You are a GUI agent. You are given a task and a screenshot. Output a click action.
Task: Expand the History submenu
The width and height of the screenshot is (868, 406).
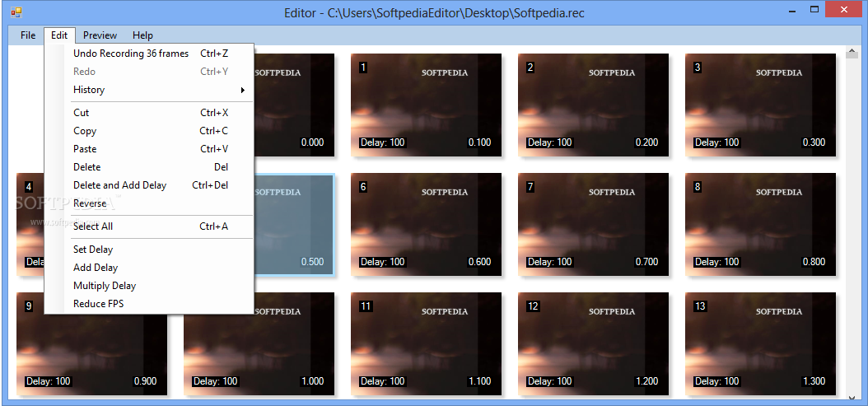pyautogui.click(x=149, y=90)
